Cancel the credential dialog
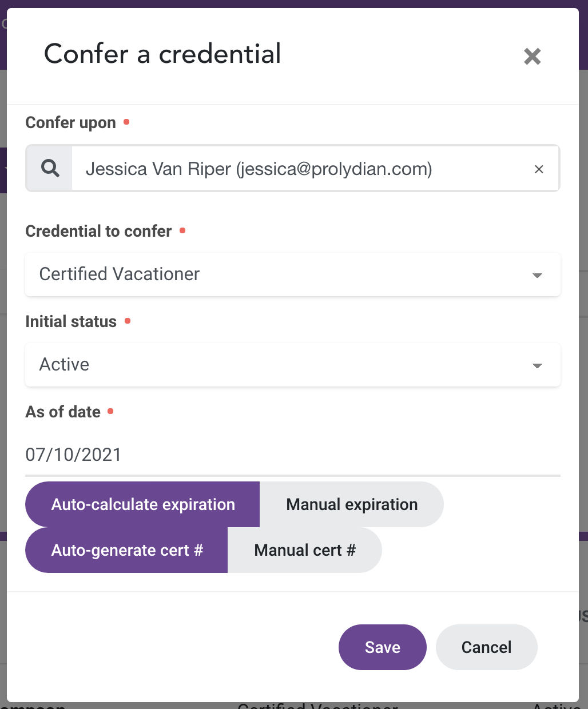The width and height of the screenshot is (588, 709). [x=486, y=647]
